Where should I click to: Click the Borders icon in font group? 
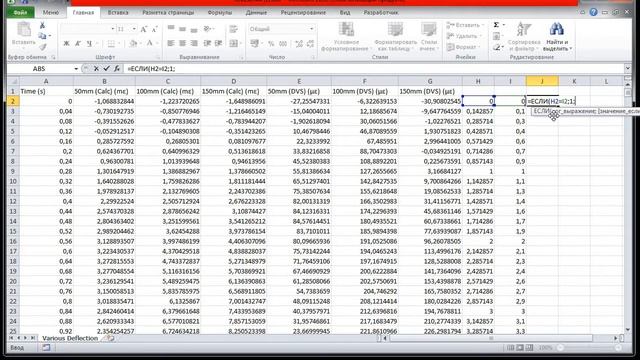coord(111,43)
